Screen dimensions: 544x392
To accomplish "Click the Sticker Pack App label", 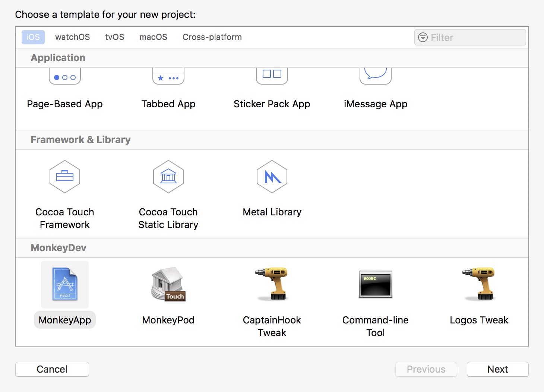I will [x=272, y=104].
